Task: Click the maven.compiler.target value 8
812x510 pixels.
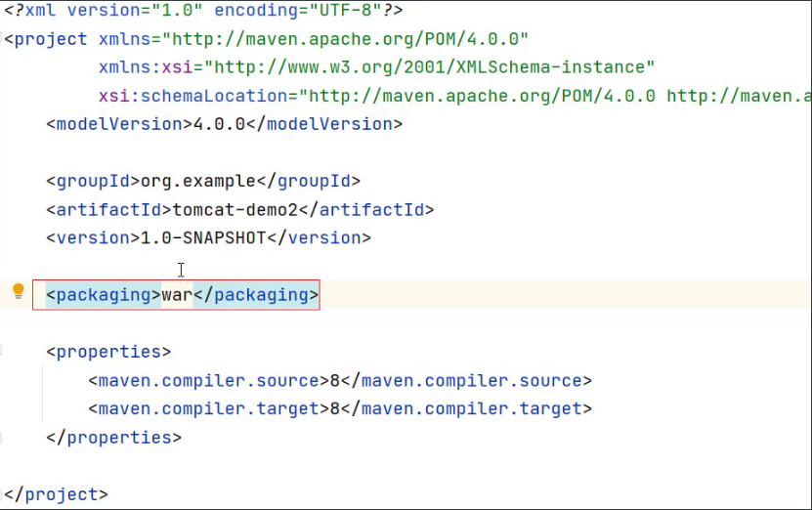Action: (x=335, y=409)
